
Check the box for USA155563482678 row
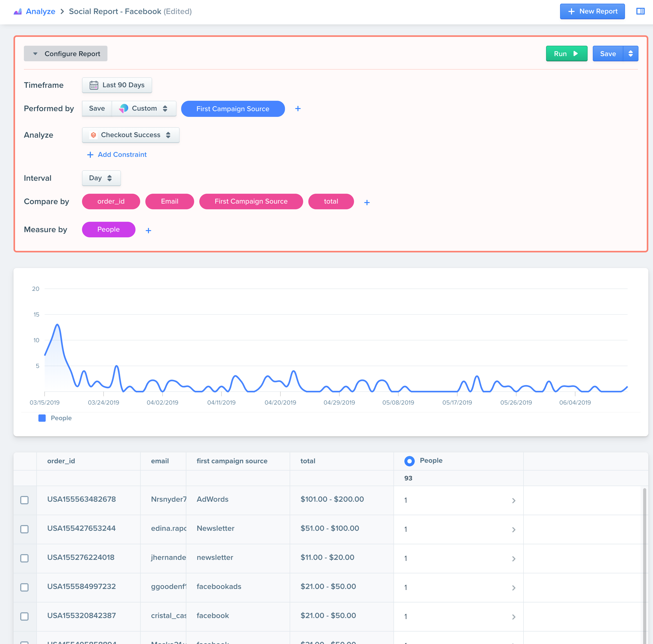pyautogui.click(x=24, y=500)
